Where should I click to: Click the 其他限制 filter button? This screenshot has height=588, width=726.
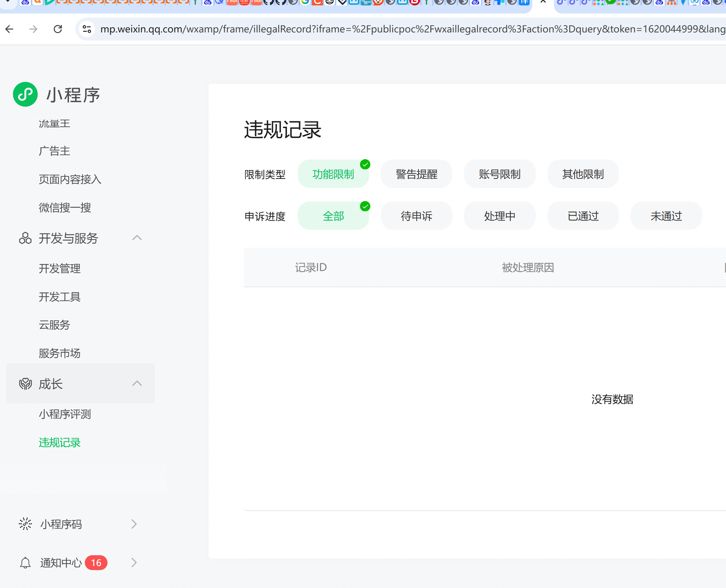click(x=583, y=174)
